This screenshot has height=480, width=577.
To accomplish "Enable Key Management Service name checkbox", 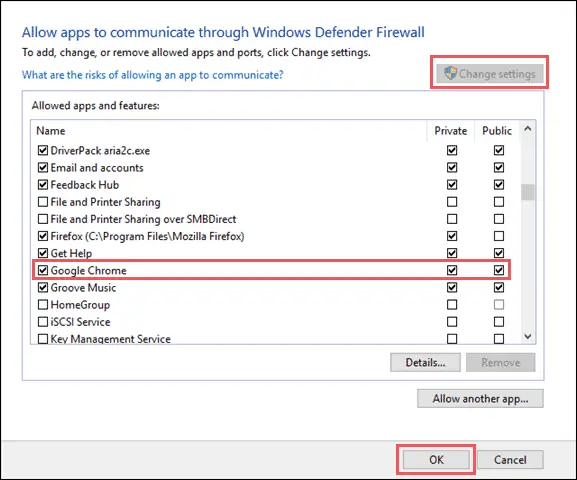I will [x=43, y=339].
